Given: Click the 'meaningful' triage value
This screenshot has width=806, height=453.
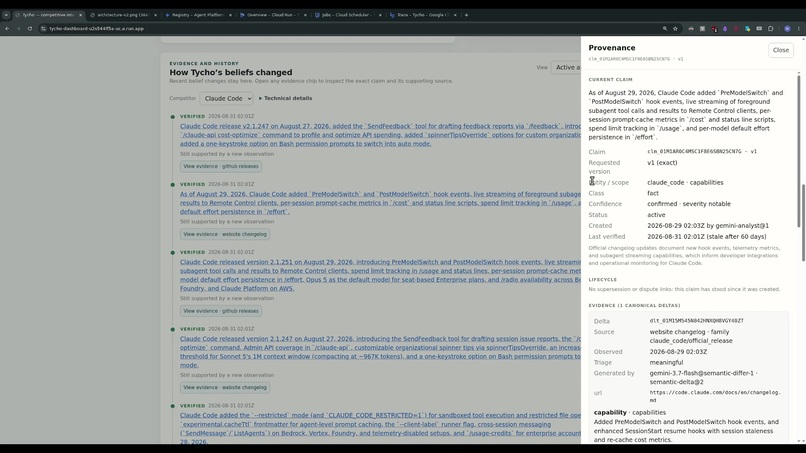Looking at the screenshot, I should [x=666, y=363].
